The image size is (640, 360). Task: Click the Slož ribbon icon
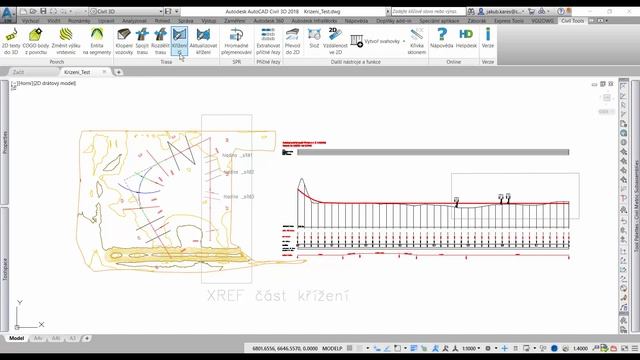coord(314,38)
